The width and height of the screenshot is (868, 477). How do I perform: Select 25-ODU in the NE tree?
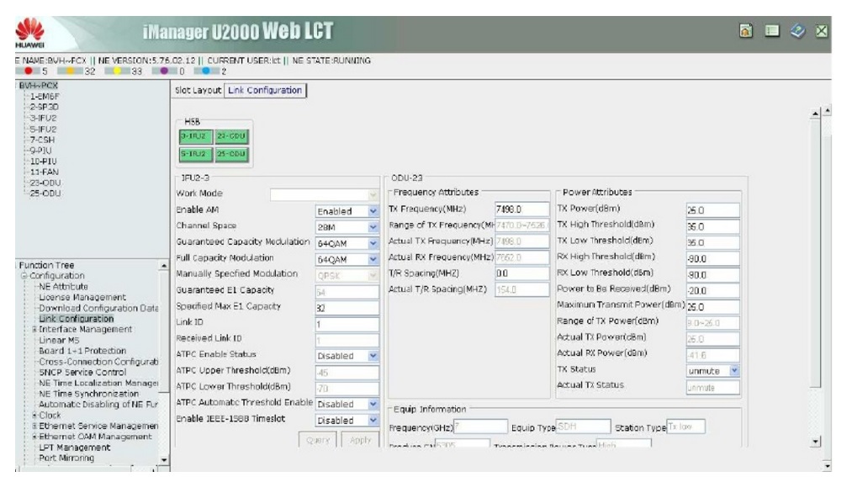pyautogui.click(x=45, y=193)
